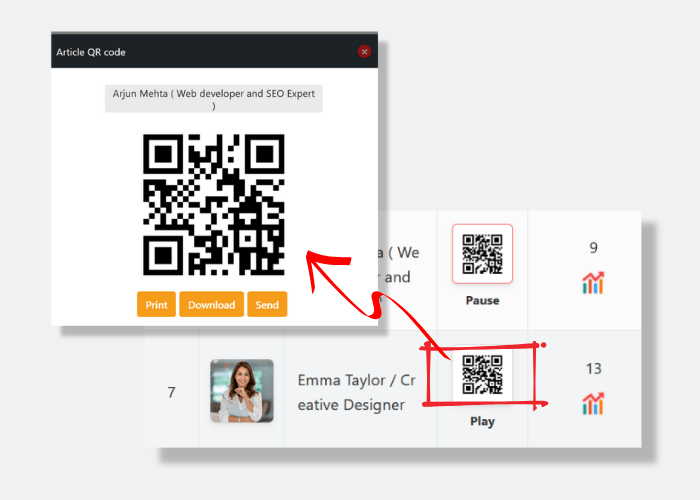
Task: Click Emma Taylor's profile photo
Action: point(241,391)
